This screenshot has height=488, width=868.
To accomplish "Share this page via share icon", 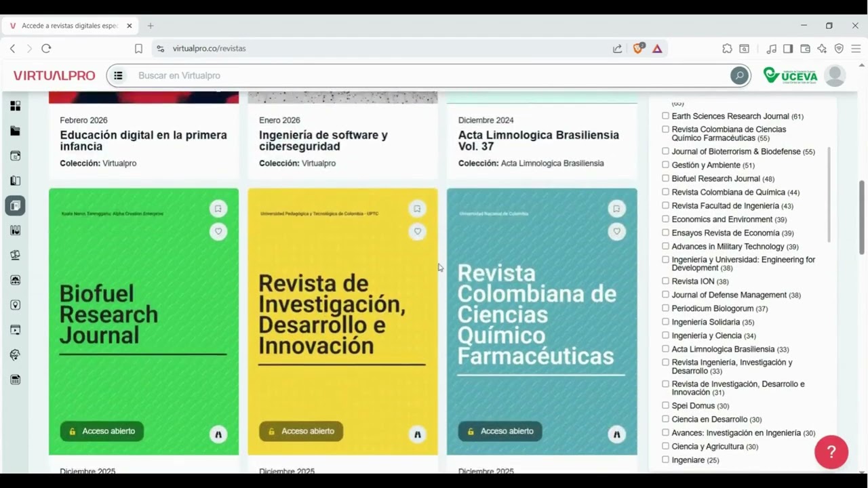I will pyautogui.click(x=617, y=49).
